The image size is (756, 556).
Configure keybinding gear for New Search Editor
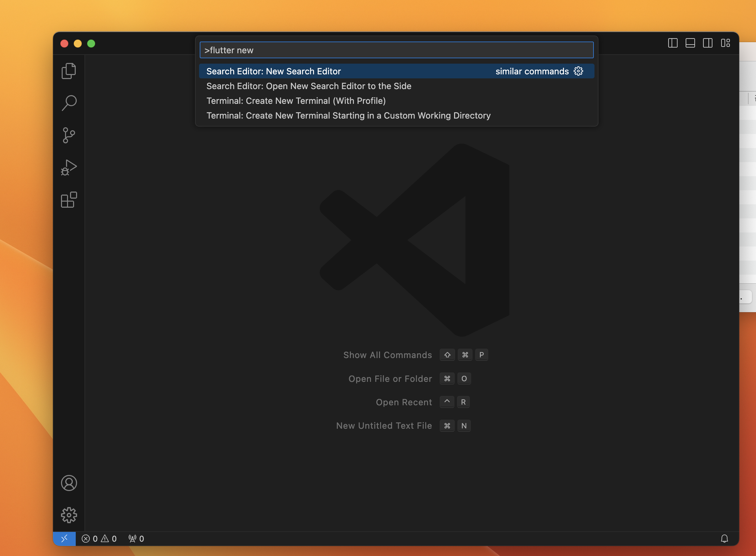click(x=578, y=71)
